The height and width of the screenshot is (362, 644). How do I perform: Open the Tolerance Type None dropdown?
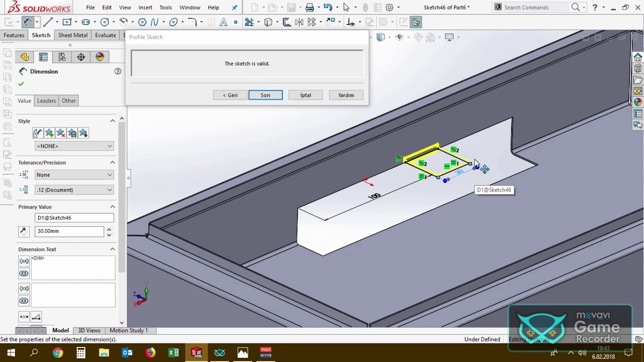coord(74,175)
